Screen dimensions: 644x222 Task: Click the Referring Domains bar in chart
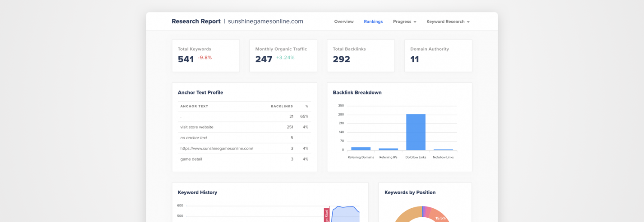click(x=361, y=149)
